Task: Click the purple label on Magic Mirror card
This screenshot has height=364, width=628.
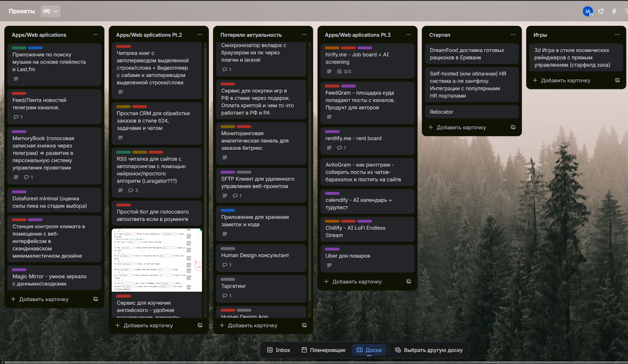Action: click(19, 270)
